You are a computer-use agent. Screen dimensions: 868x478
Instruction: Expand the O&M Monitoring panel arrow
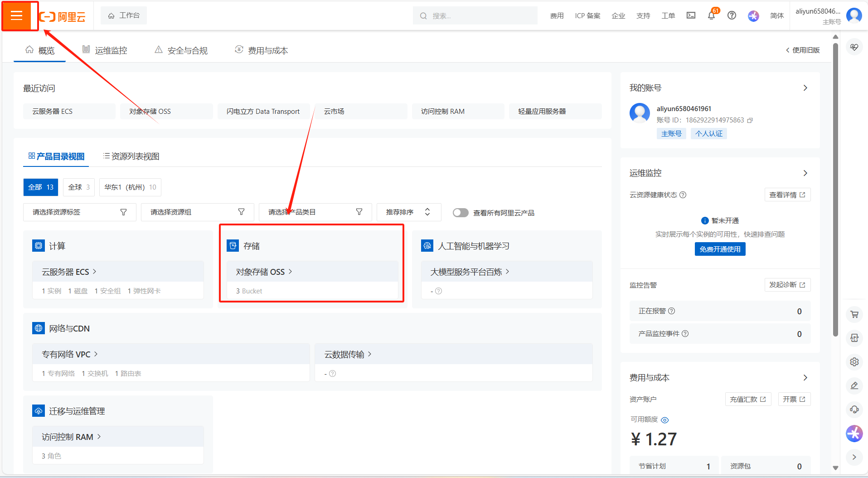coord(805,173)
